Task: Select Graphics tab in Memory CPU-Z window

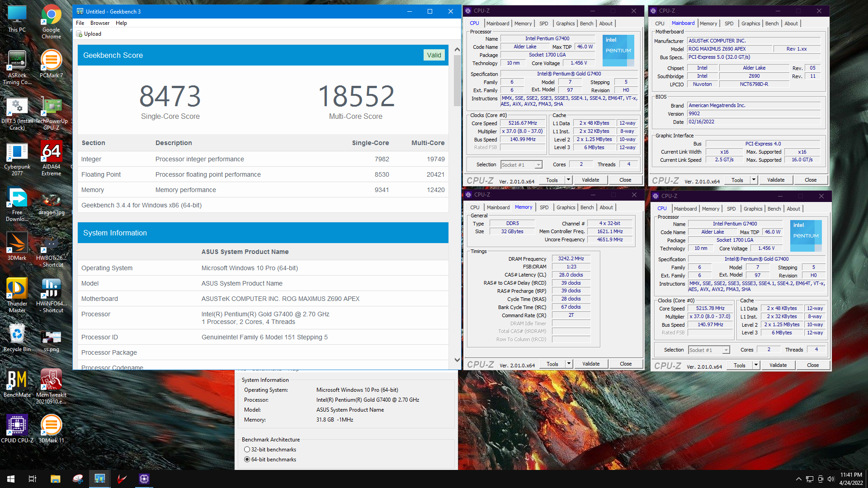Action: pyautogui.click(x=566, y=207)
